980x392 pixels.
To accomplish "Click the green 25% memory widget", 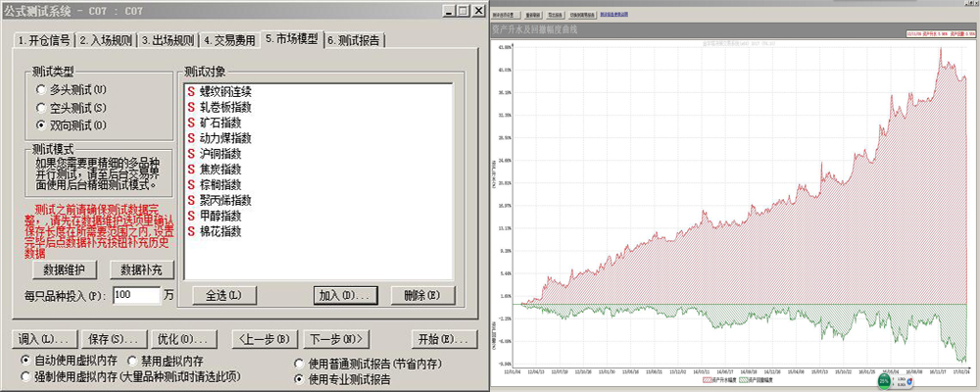I will point(883,379).
